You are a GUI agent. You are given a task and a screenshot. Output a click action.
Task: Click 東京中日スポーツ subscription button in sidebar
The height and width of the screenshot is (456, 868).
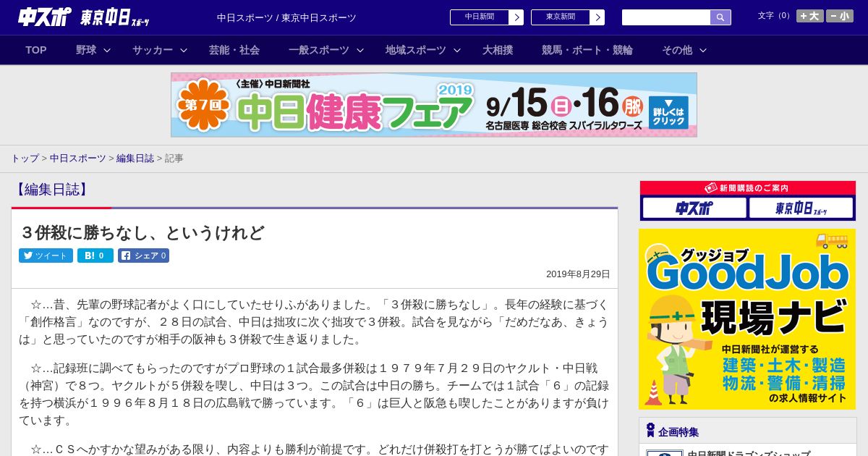[x=801, y=208]
